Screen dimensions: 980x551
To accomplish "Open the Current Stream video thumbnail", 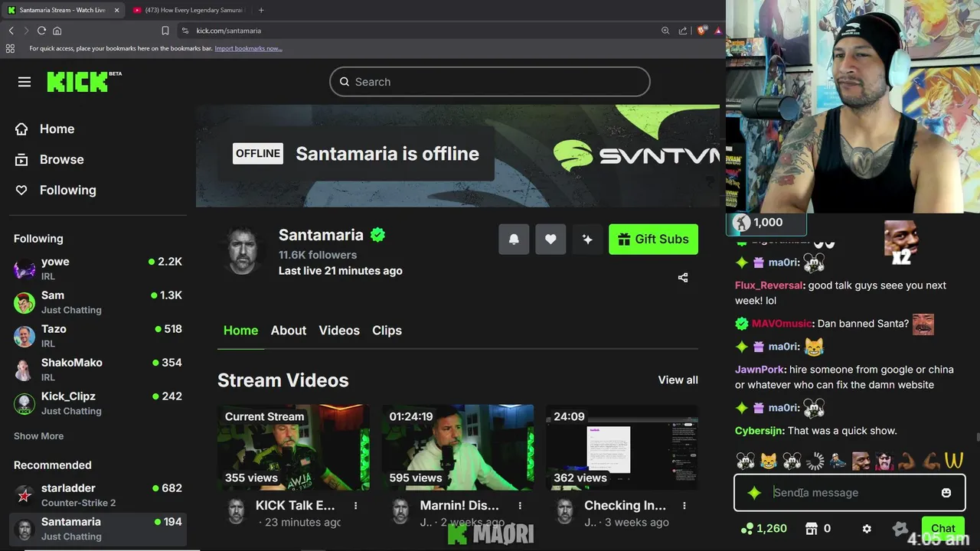I will [x=293, y=448].
